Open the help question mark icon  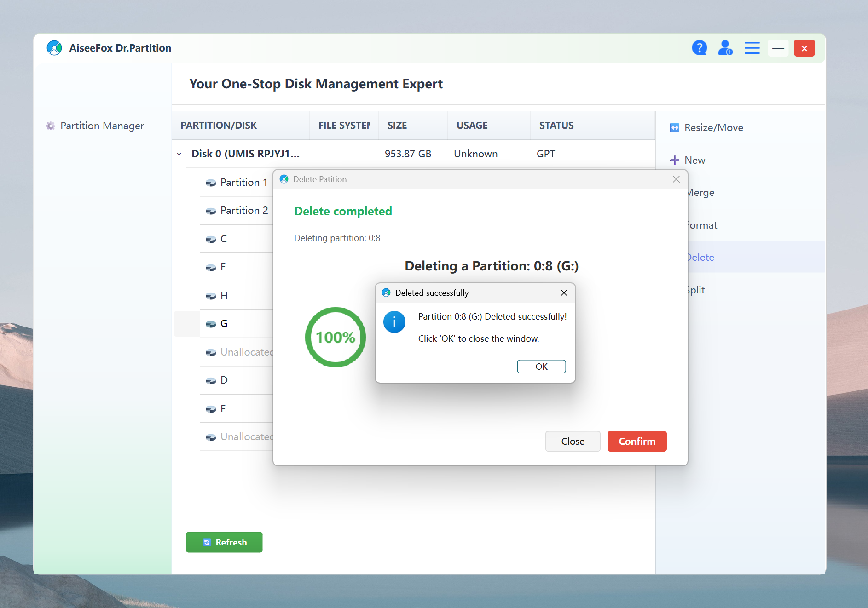pos(700,48)
